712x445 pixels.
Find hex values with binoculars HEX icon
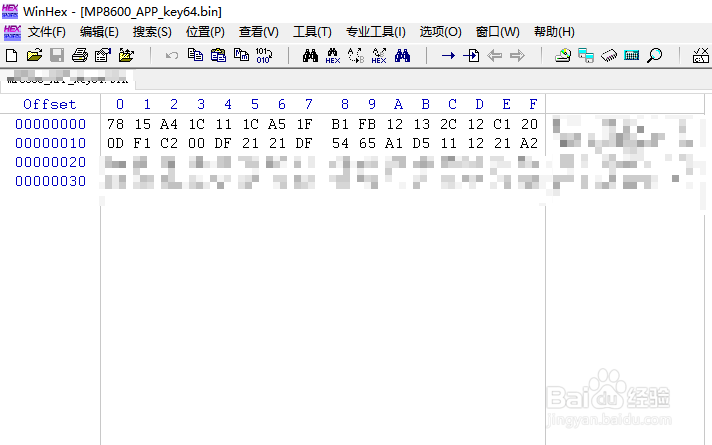(x=333, y=55)
